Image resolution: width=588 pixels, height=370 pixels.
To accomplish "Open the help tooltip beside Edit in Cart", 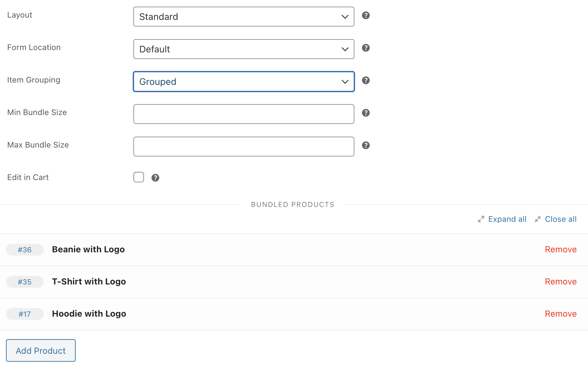I will 155,177.
